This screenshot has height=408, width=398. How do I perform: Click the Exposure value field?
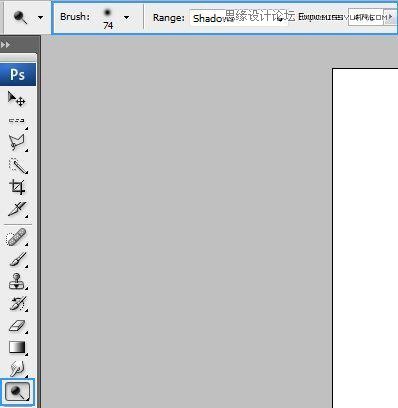(365, 17)
